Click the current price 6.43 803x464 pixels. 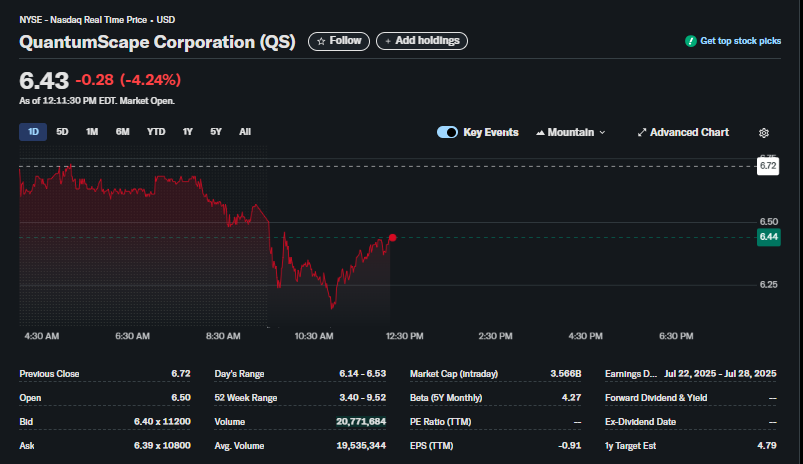pos(44,80)
